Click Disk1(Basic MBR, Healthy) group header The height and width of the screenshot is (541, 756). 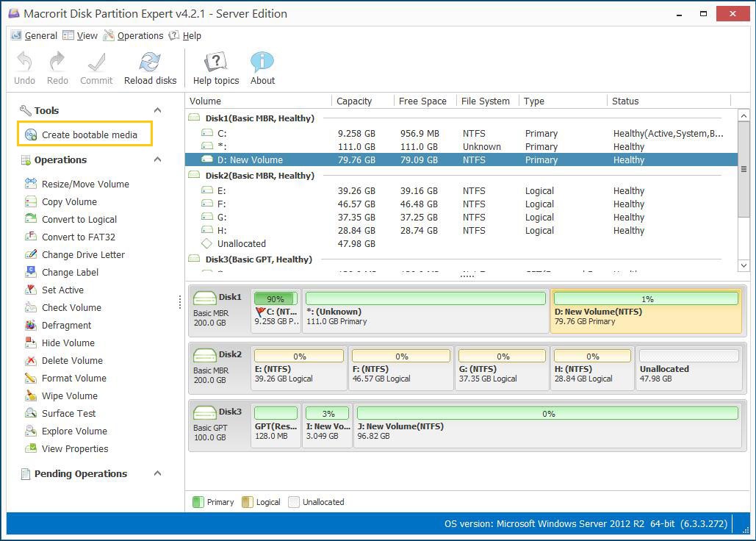[259, 118]
